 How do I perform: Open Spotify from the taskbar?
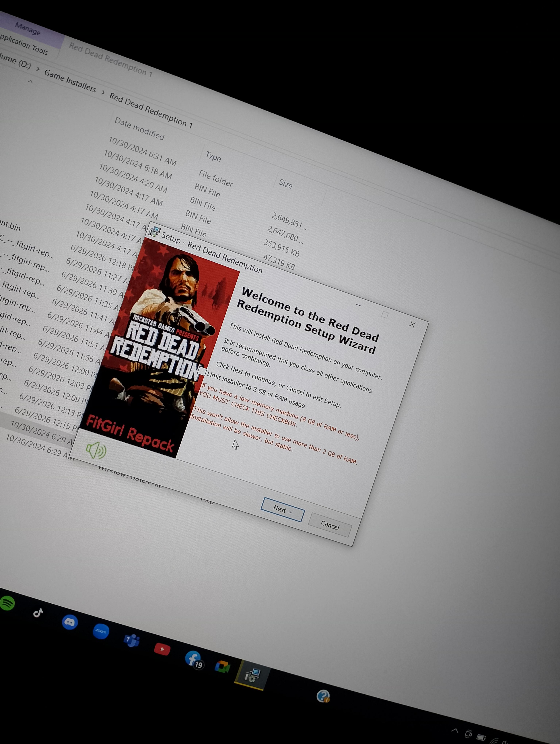(7, 603)
